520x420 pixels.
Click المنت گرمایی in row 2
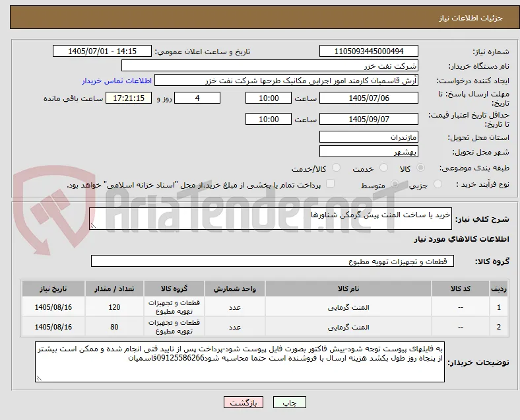[x=348, y=327]
